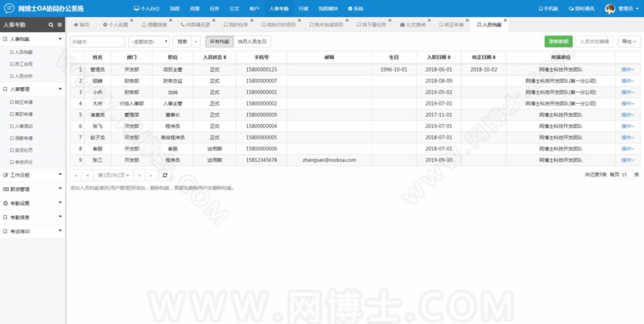Collapse the 人事档案 sidebar section

click(32, 39)
